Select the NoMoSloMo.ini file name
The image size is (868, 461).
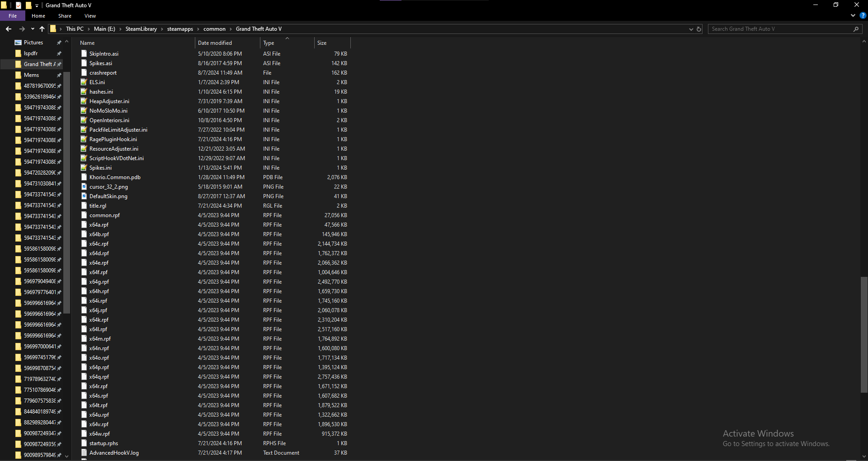tap(108, 111)
